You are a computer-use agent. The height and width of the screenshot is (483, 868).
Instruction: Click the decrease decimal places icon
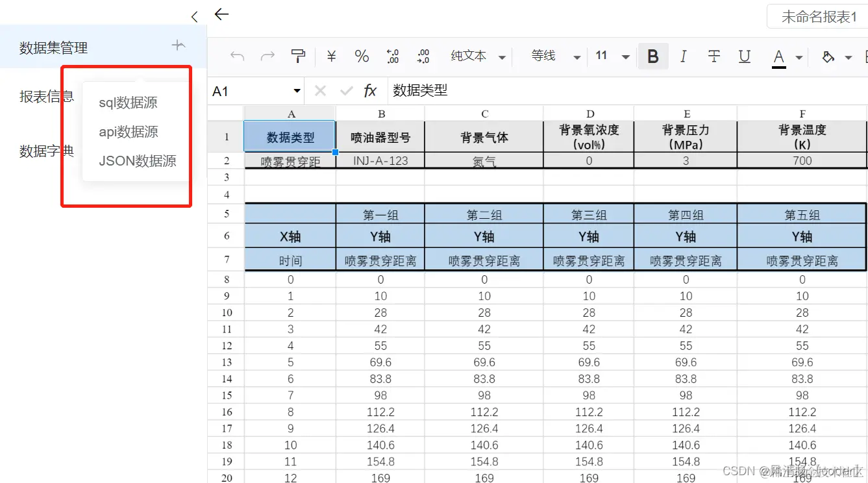423,56
